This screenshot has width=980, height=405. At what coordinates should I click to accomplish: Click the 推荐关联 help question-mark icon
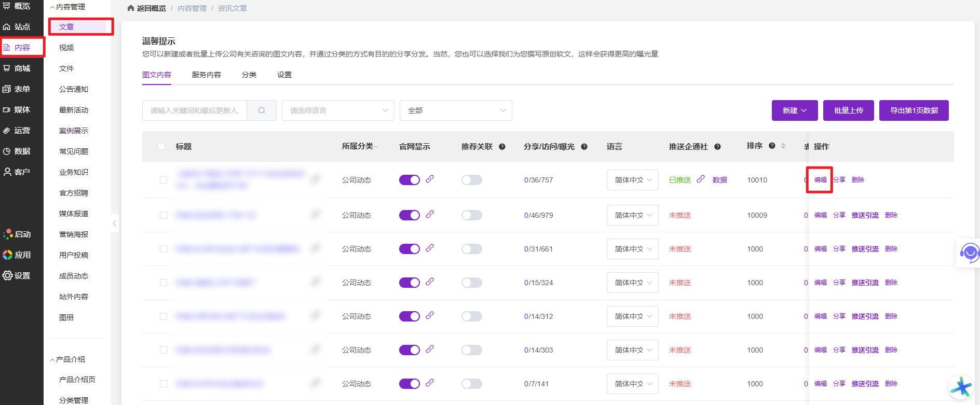[502, 147]
